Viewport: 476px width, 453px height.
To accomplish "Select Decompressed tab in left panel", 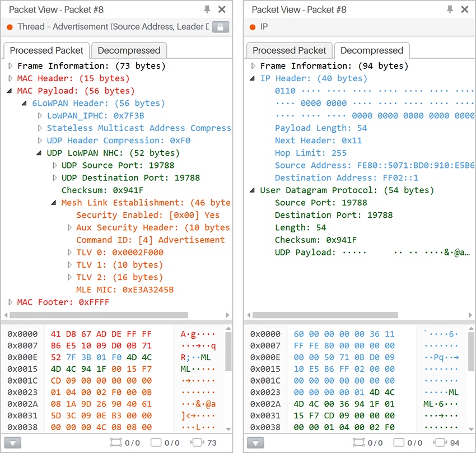I will coord(129,50).
